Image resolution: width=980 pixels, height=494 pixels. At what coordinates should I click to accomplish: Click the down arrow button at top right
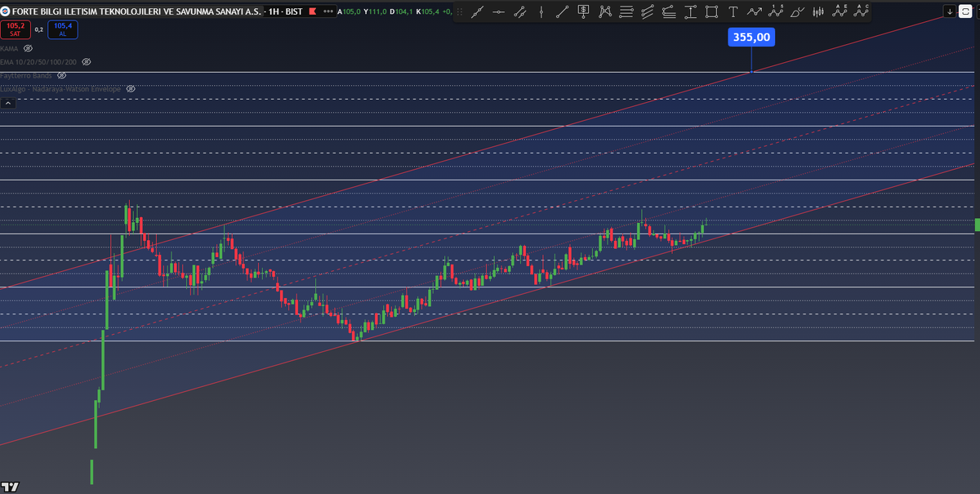(950, 11)
